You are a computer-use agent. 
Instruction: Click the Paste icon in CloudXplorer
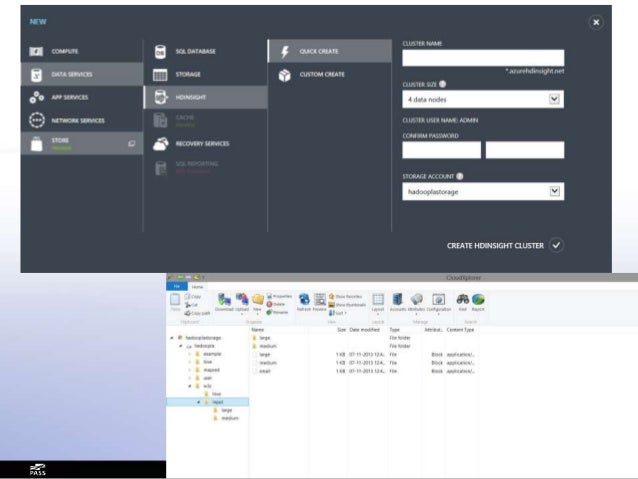[175, 302]
